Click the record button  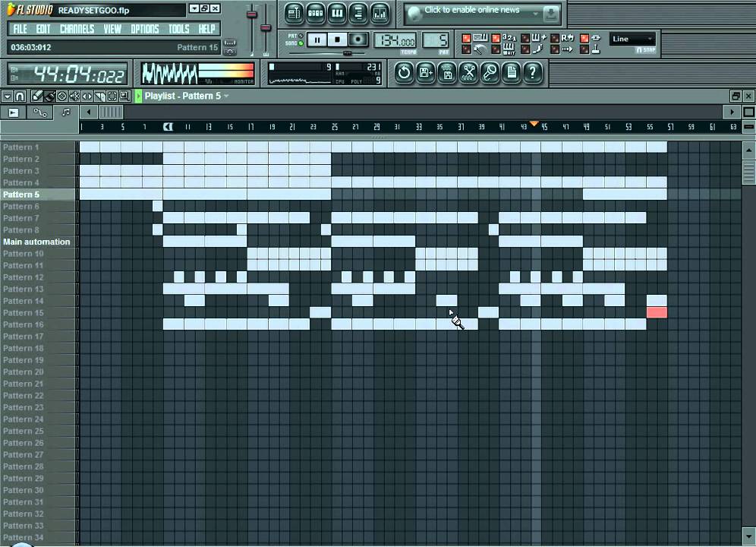tap(358, 40)
